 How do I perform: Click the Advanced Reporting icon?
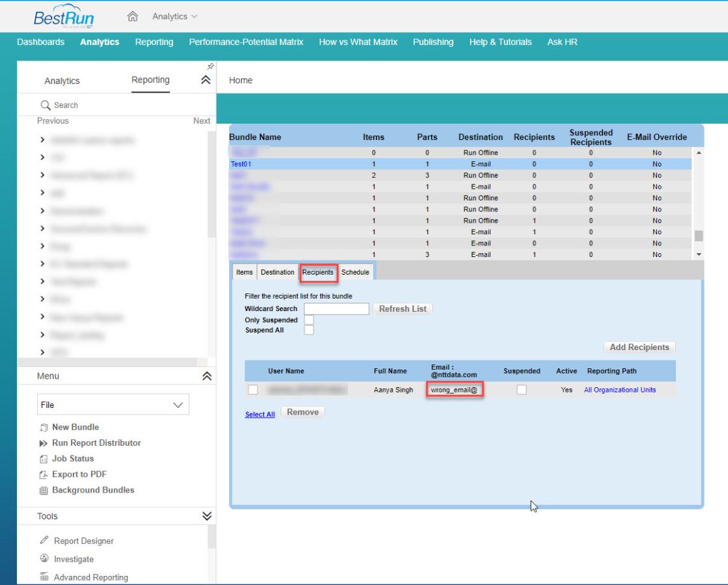pos(44,577)
